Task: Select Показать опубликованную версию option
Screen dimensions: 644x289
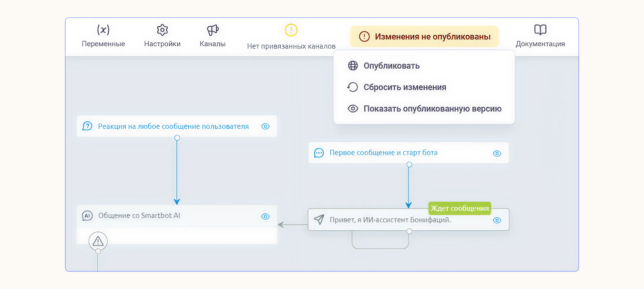Action: click(432, 109)
